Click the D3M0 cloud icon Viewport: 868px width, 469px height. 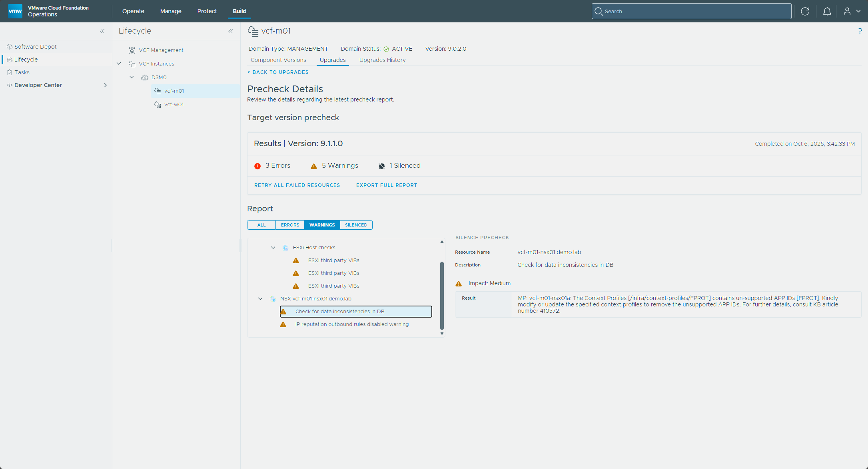[145, 77]
